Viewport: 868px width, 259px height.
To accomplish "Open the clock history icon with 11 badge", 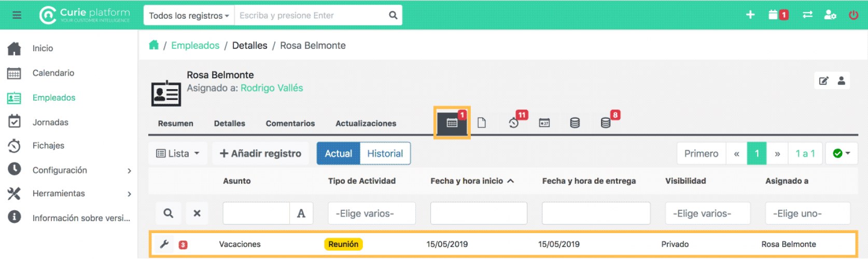I will (514, 123).
